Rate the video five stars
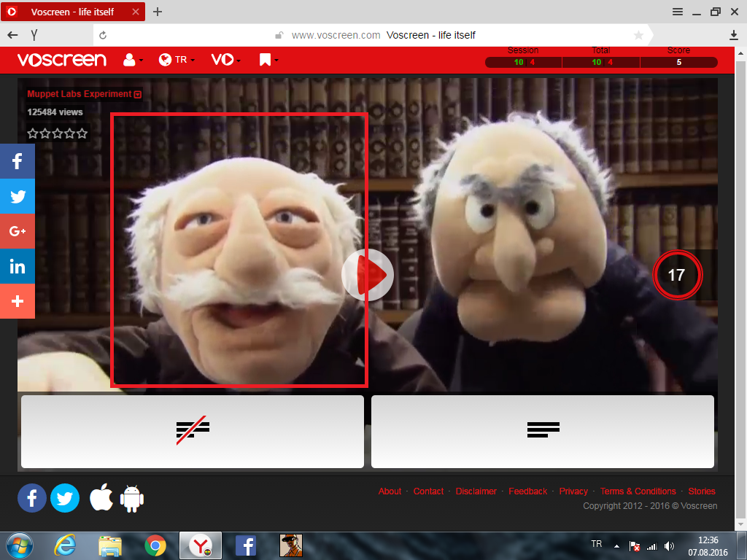747x560 pixels. tap(82, 133)
